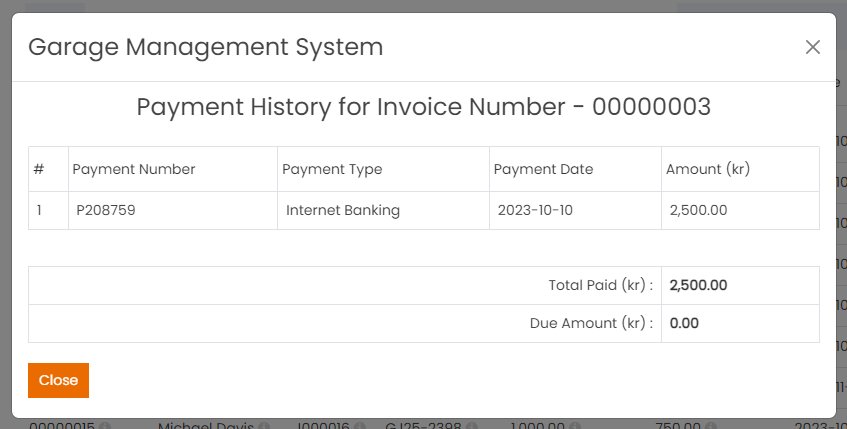This screenshot has height=429, width=847.
Task: Select payment number P208759
Action: click(106, 210)
